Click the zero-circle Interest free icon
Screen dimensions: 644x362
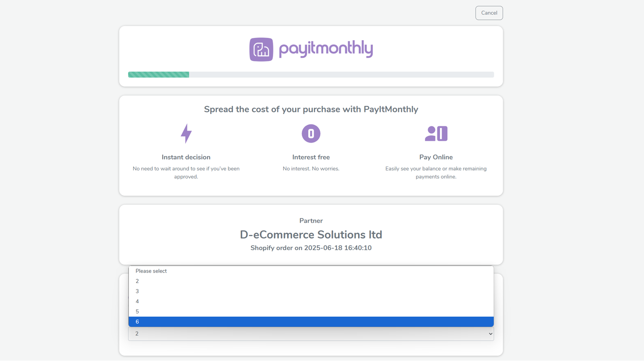pos(311,134)
